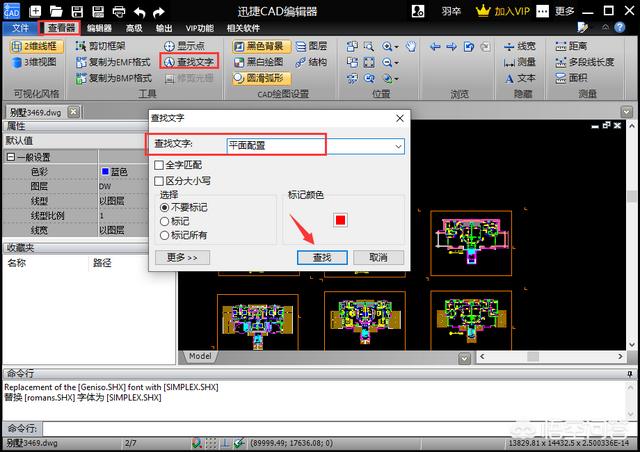640x452 pixels.
Task: Click the 更多 >> button in dialog
Action: (182, 258)
